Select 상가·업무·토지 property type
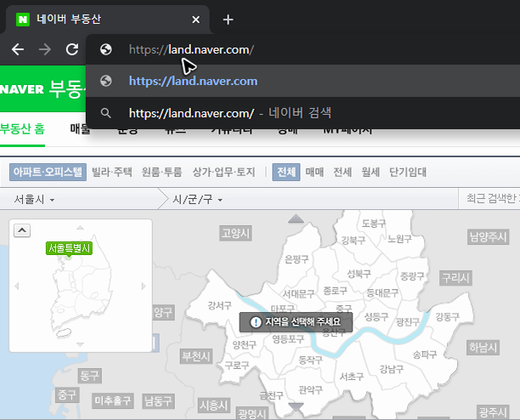The width and height of the screenshot is (520, 420). pyautogui.click(x=223, y=172)
